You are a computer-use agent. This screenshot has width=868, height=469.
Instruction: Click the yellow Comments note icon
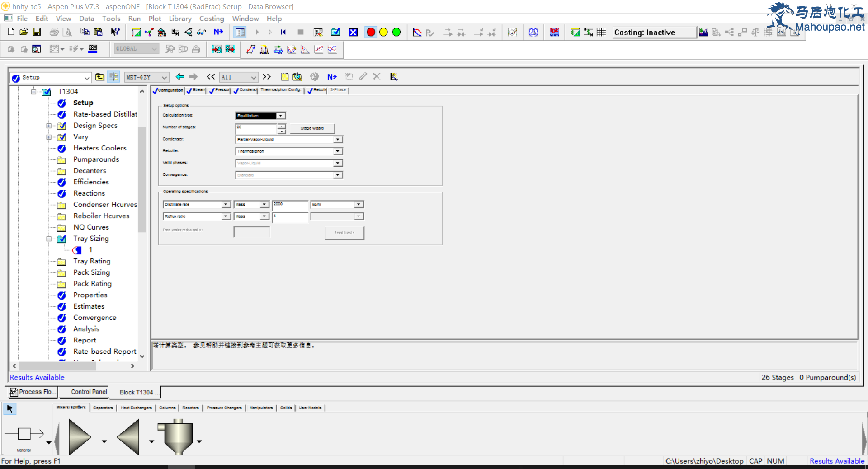point(284,77)
